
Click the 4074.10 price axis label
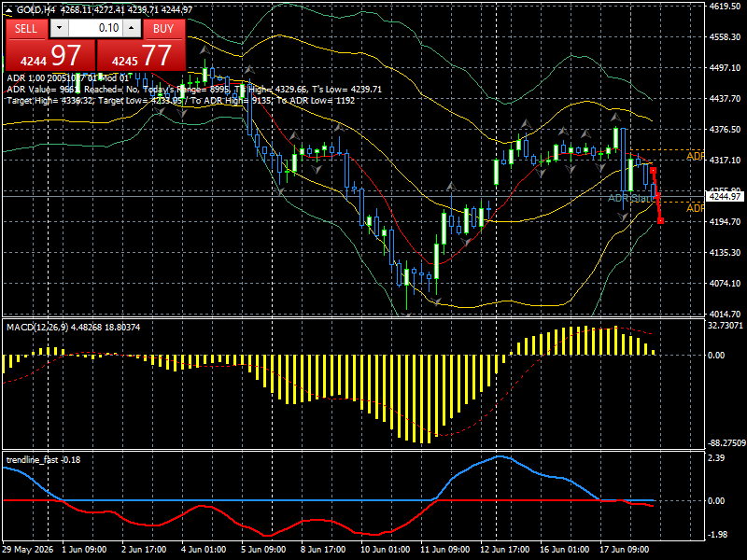click(725, 283)
